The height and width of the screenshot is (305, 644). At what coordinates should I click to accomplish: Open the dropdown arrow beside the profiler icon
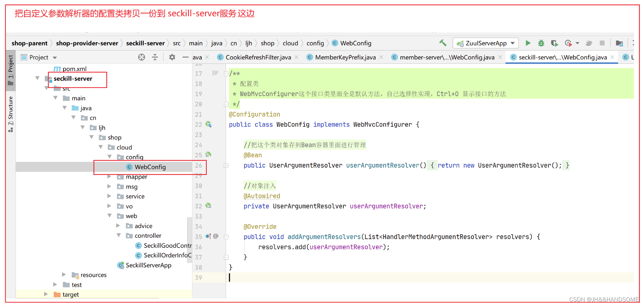[577, 43]
